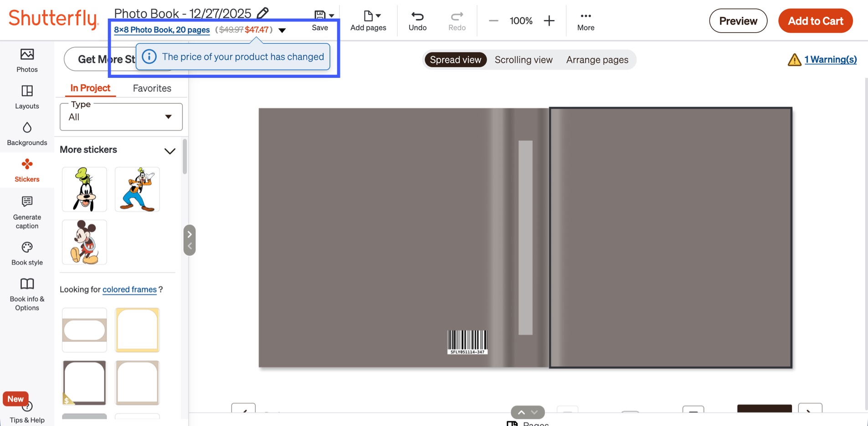Open the Backgrounds panel

tap(27, 133)
